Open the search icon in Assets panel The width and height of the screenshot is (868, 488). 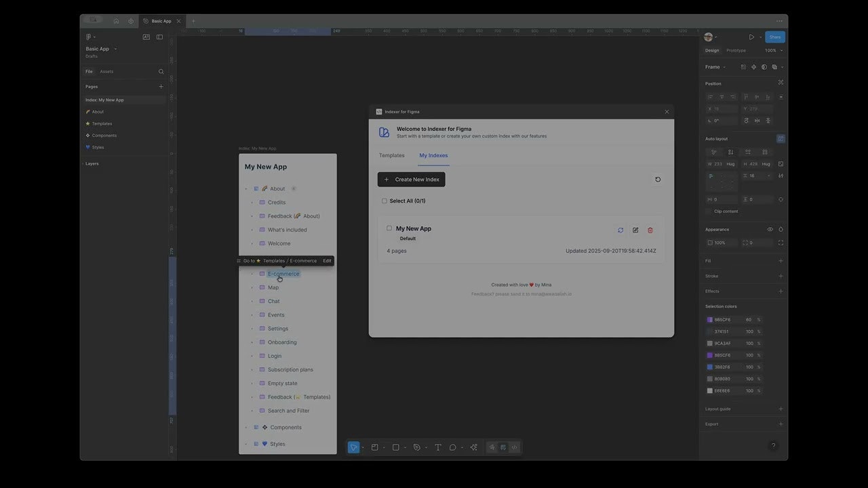point(161,71)
